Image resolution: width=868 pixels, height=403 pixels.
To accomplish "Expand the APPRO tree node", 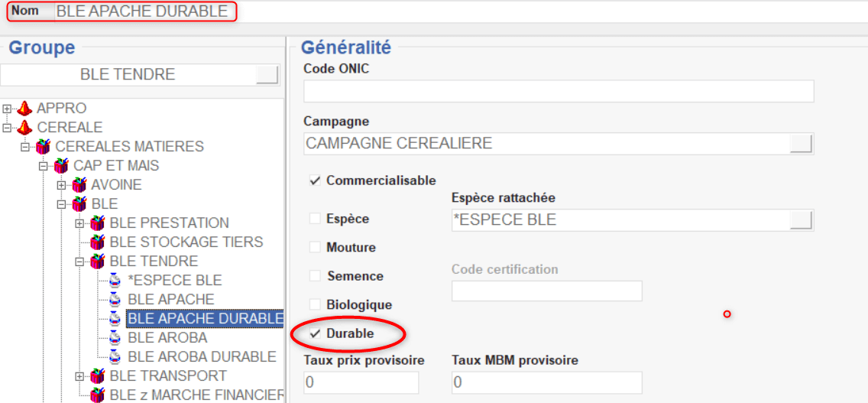I will coord(7,109).
